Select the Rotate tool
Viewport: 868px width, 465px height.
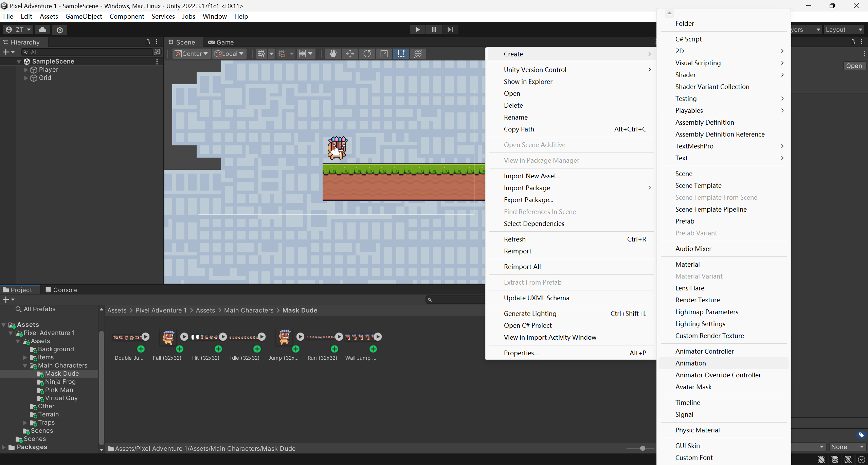click(x=367, y=53)
